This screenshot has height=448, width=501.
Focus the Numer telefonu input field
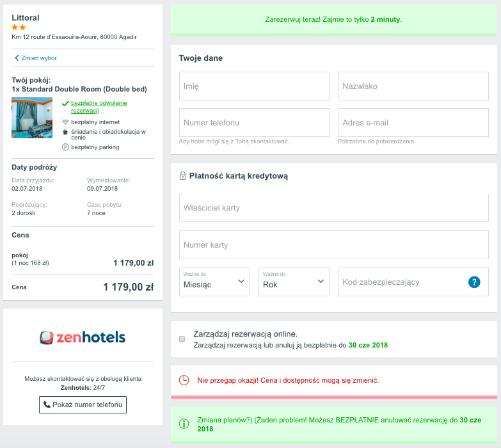click(254, 122)
